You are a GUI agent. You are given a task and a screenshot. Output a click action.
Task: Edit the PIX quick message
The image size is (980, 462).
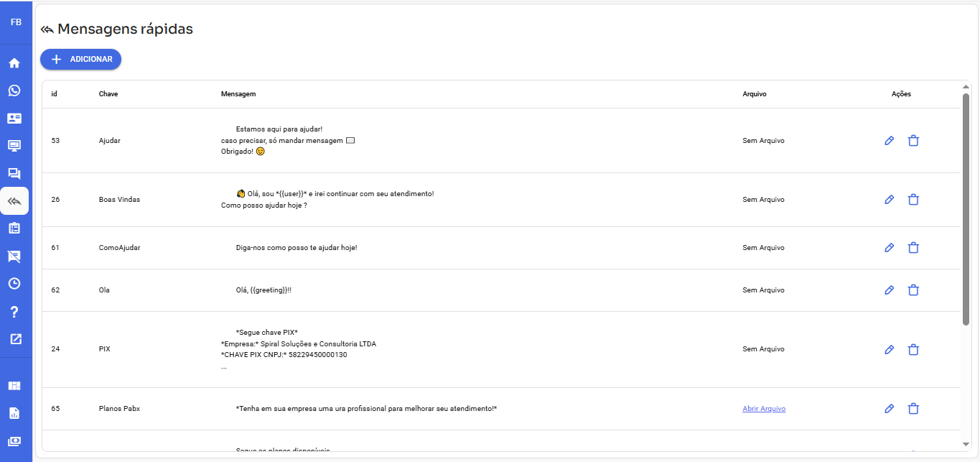click(x=889, y=350)
